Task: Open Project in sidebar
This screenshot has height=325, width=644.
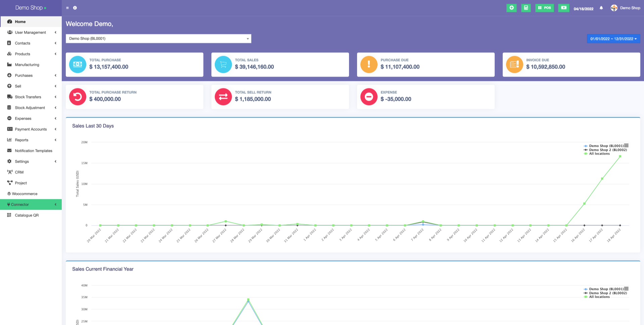Action: [x=31, y=183]
